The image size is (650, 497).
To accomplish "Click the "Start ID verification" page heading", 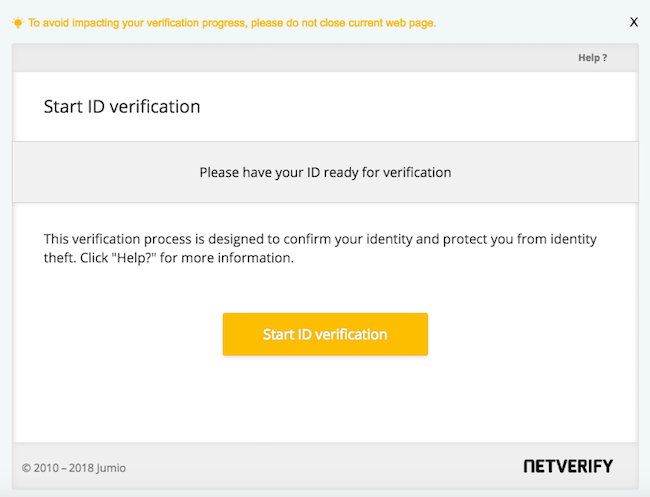I will 122,107.
